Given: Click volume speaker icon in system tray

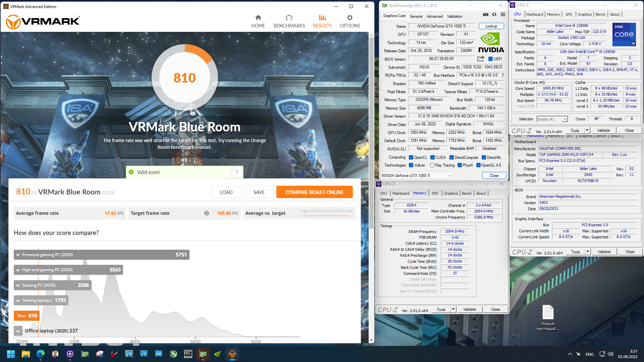Looking at the screenshot, I should pos(610,354).
